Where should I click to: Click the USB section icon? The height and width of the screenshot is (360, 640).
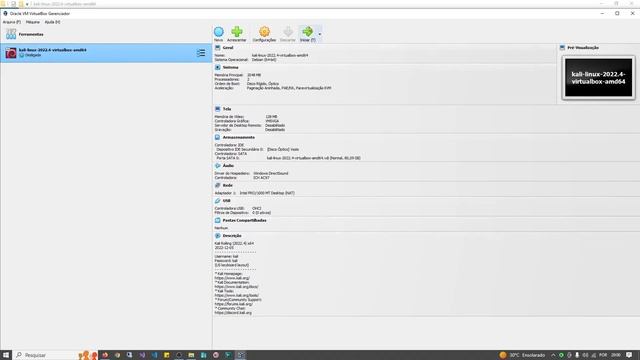(x=218, y=201)
